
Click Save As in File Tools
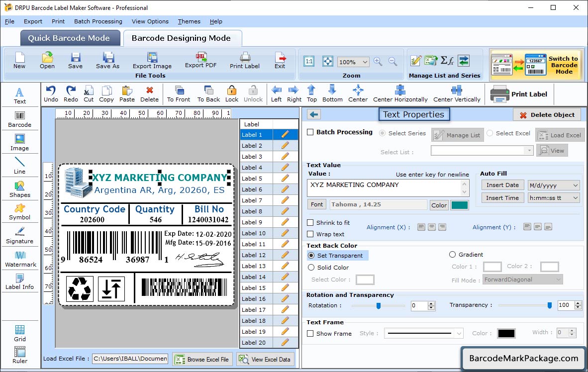(x=107, y=61)
